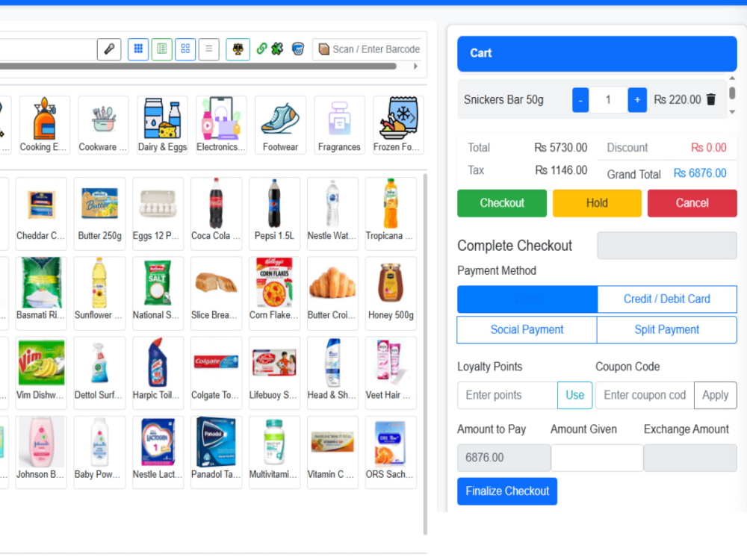Increase Snickers Bar quantity with plus
Image resolution: width=747 pixels, height=560 pixels.
pos(637,100)
